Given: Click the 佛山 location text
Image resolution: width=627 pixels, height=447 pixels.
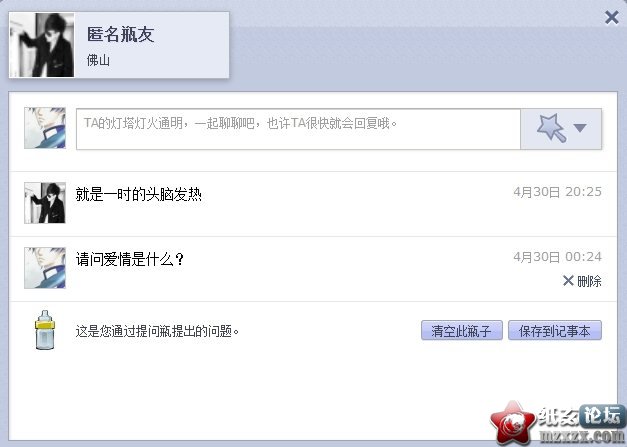Looking at the screenshot, I should point(98,60).
